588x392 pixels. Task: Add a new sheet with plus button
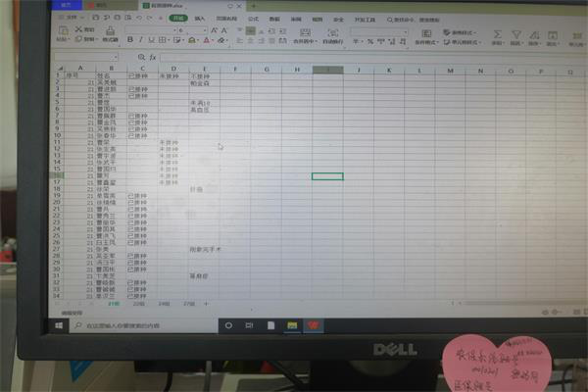[x=205, y=305]
